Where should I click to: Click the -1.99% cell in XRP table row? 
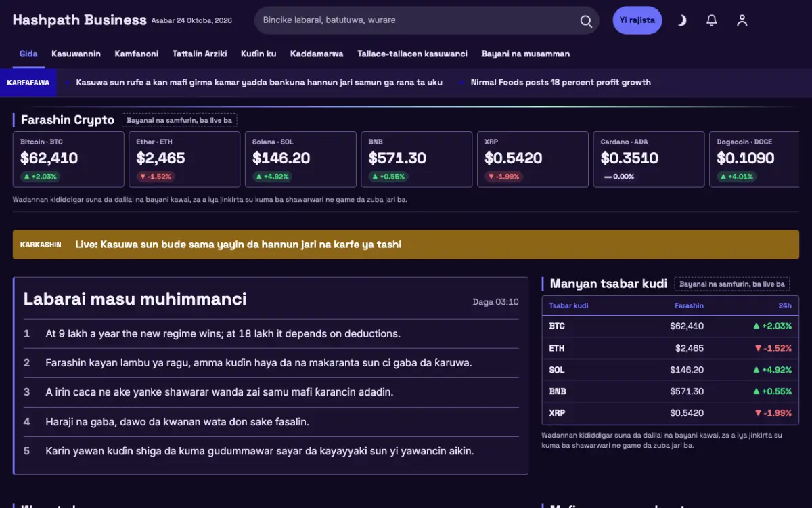point(772,413)
